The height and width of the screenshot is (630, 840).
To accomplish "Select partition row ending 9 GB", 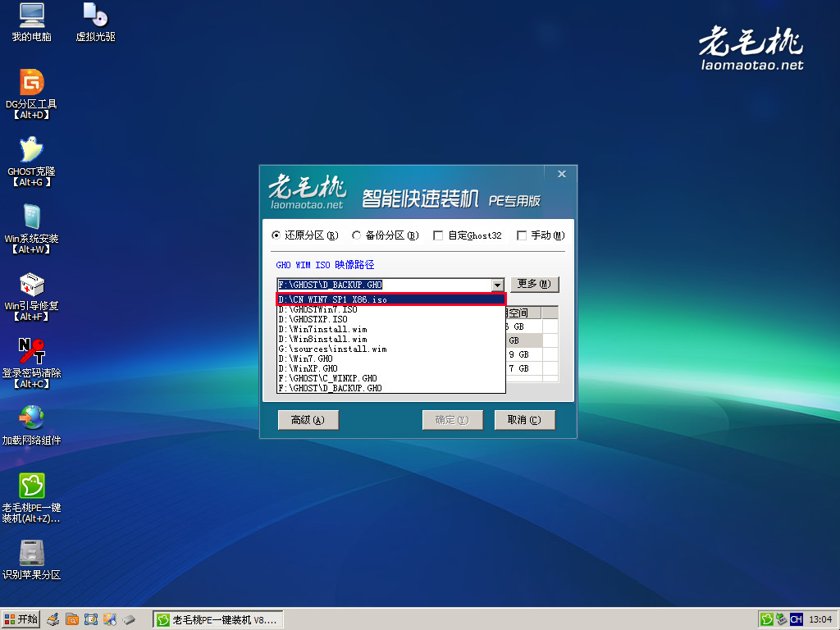I will (x=523, y=354).
